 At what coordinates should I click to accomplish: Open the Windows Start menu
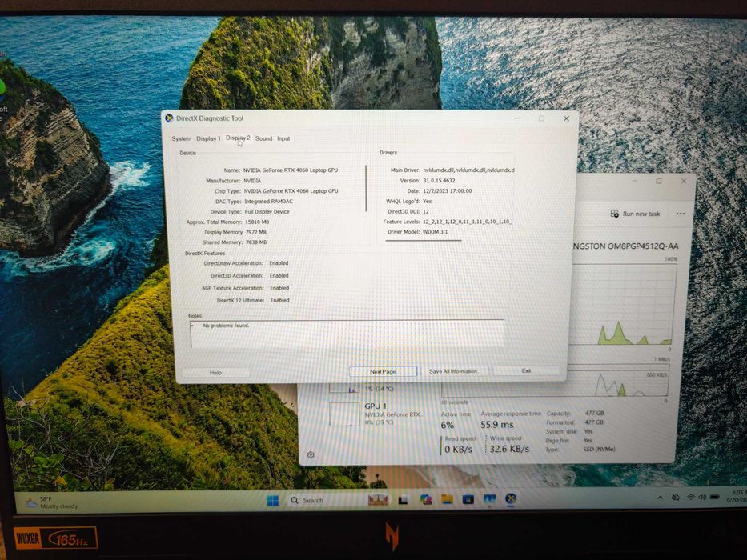[x=273, y=501]
